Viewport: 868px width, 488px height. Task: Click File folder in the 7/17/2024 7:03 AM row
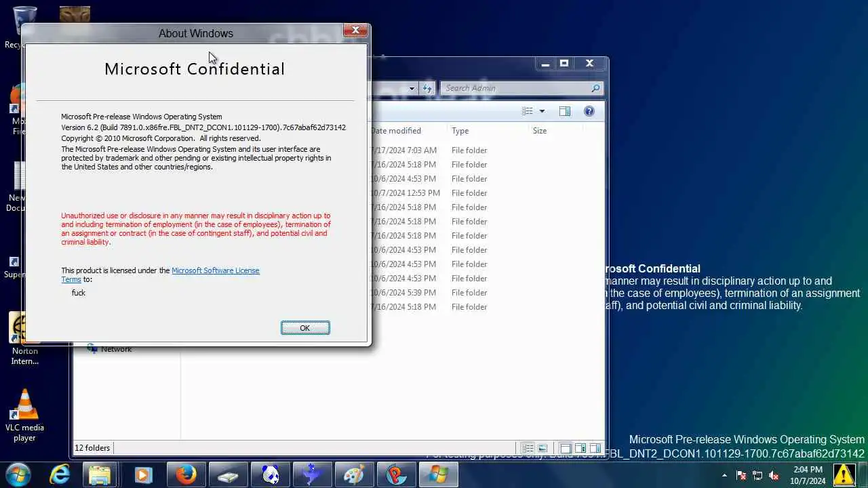point(469,150)
